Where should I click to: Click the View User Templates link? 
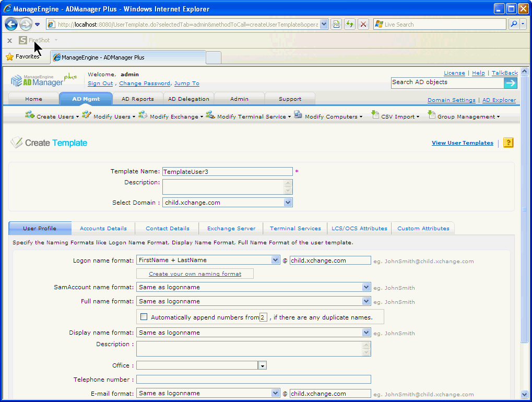point(462,143)
